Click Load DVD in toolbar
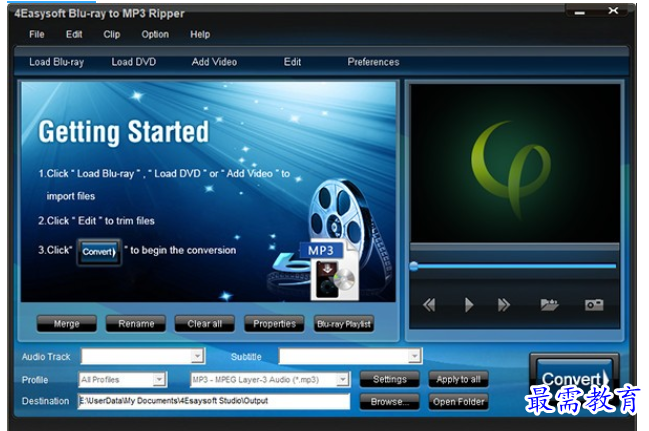 (x=134, y=62)
